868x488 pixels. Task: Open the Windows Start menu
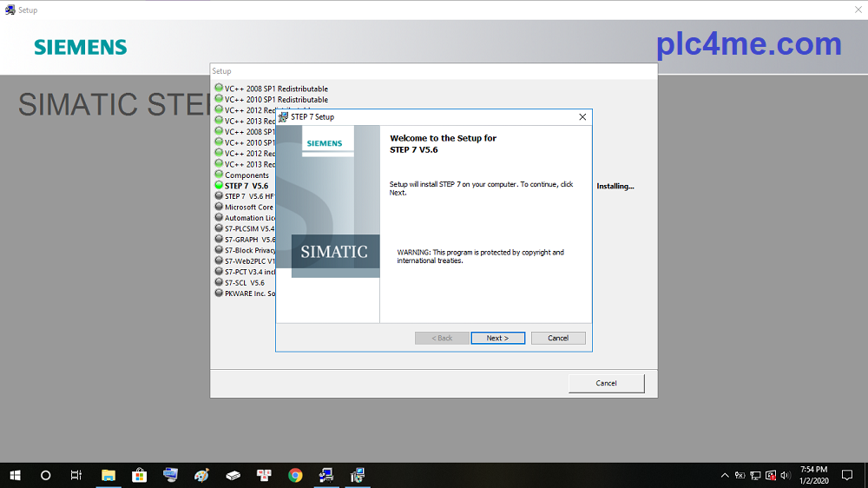click(x=15, y=475)
